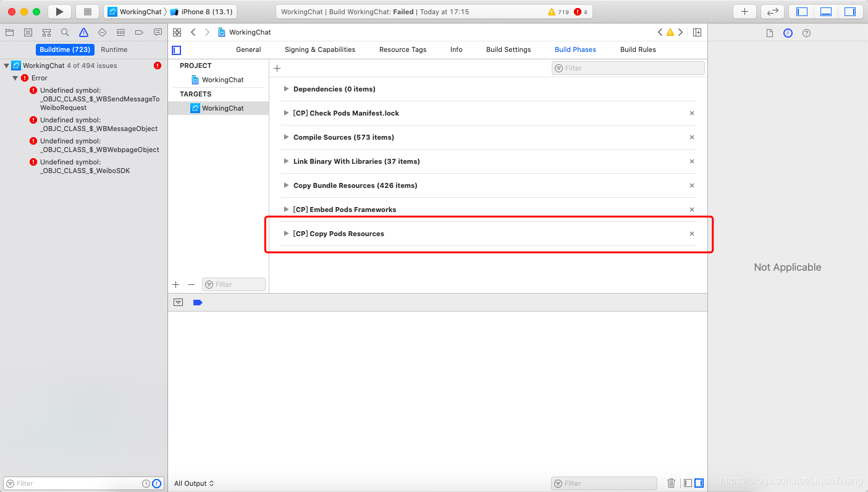
Task: Show code review with arrows button
Action: point(772,12)
